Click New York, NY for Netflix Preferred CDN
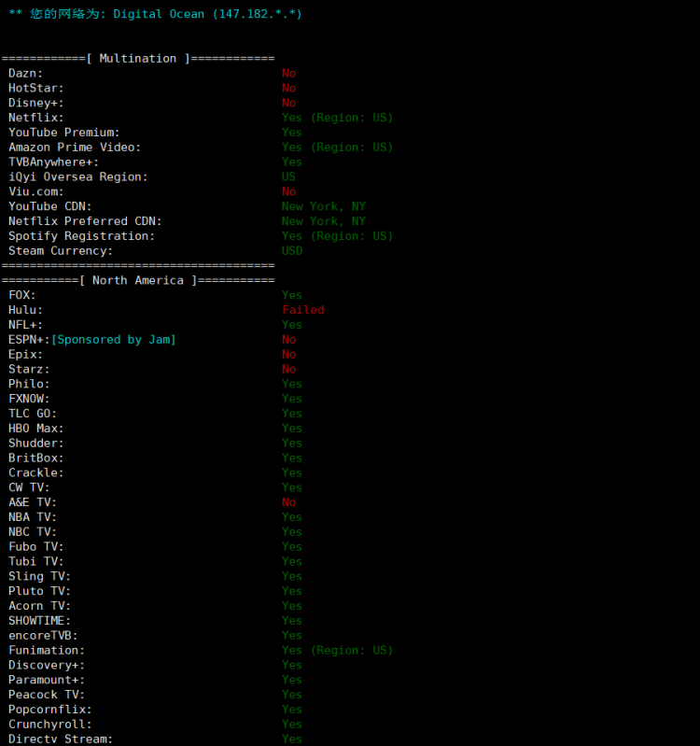The height and width of the screenshot is (746, 700). 323,220
